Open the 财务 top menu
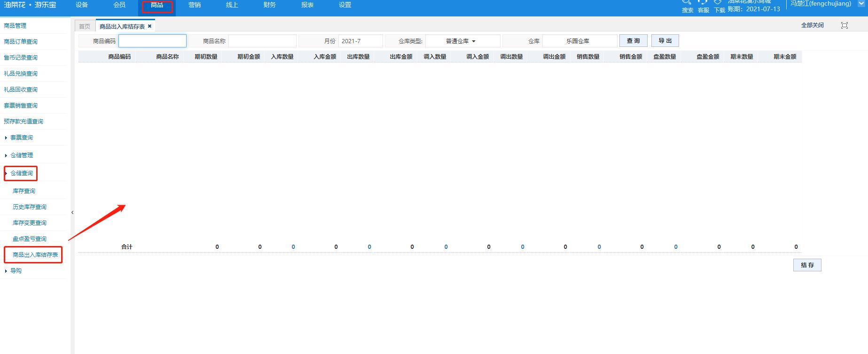The height and width of the screenshot is (354, 868). pyautogui.click(x=270, y=5)
